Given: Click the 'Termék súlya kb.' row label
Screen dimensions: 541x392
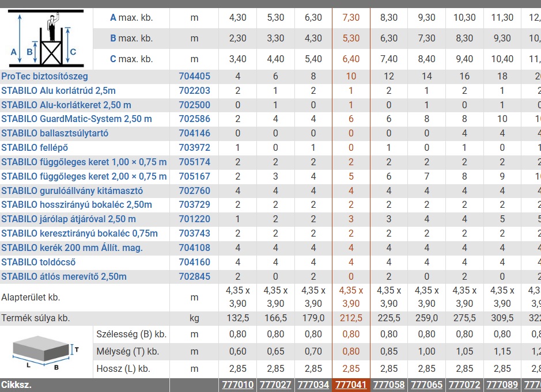Looking at the screenshot, I should click(36, 318).
